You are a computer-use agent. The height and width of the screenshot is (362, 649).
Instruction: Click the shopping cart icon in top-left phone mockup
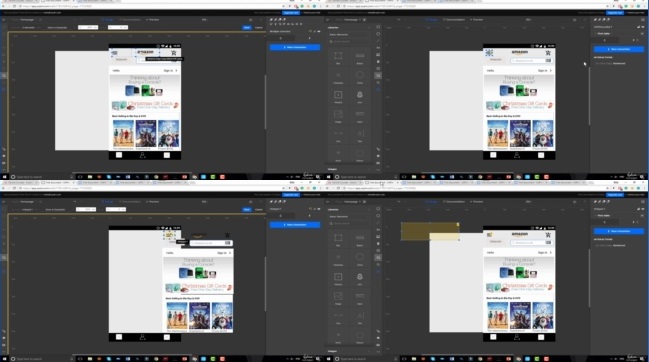(173, 53)
